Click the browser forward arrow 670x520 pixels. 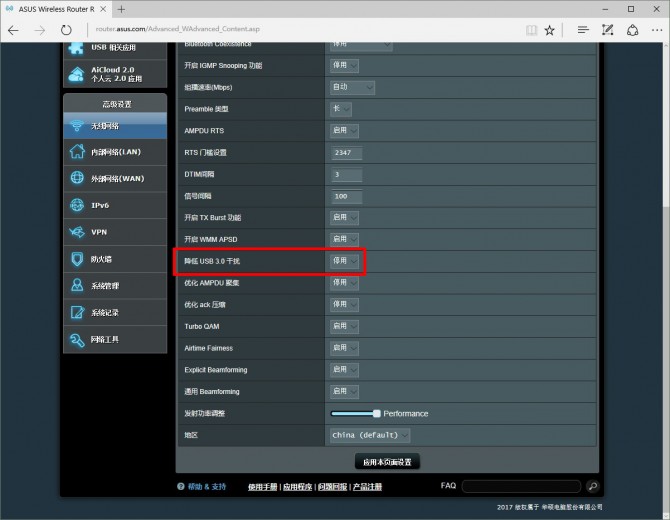40,30
